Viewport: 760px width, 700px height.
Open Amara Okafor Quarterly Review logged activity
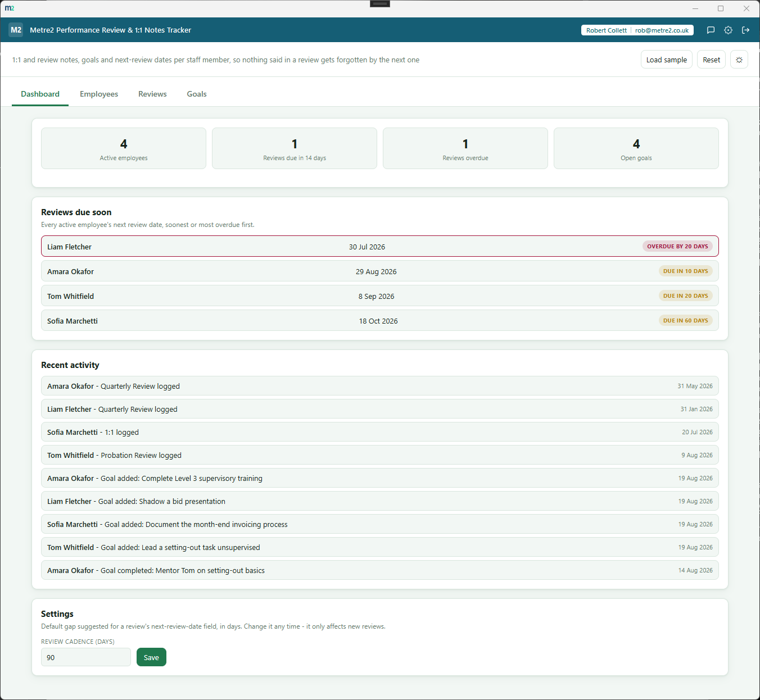pos(380,386)
